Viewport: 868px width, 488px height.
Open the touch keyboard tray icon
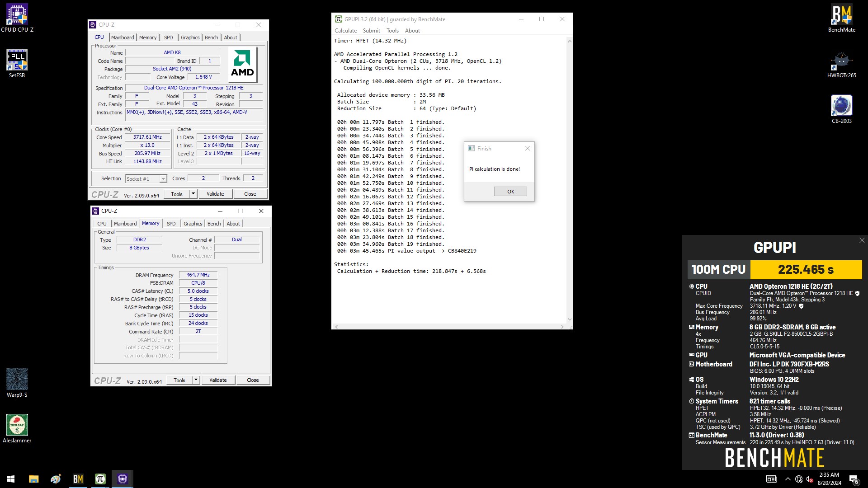[772, 479]
